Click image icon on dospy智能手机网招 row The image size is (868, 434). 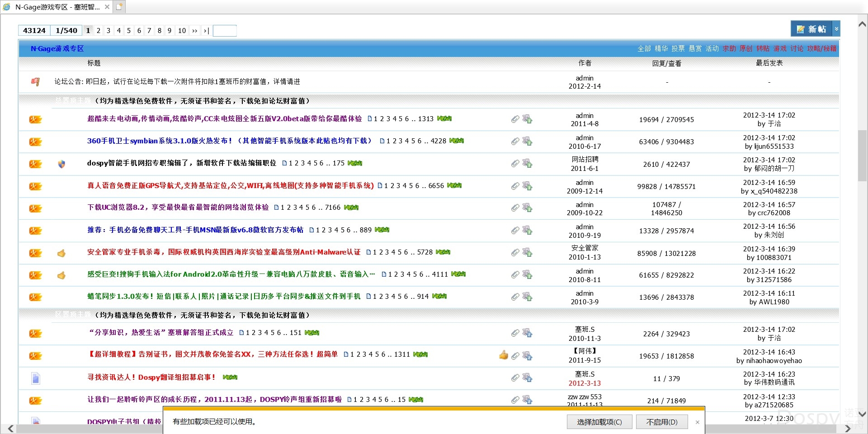coord(527,163)
